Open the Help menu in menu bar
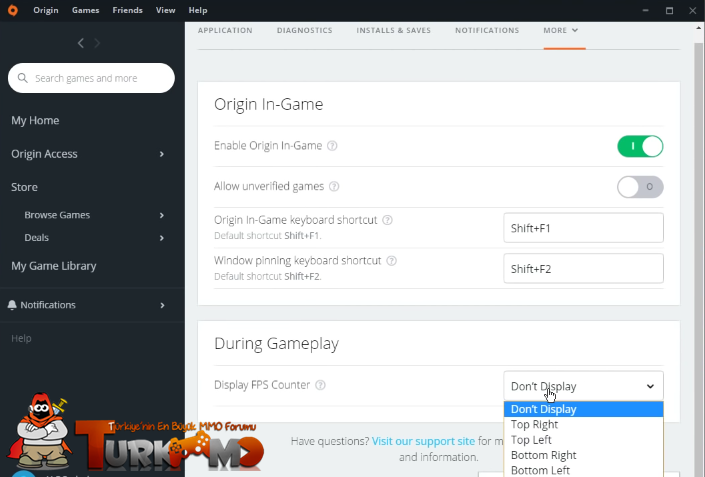Screen dimensions: 705x477 198,10
